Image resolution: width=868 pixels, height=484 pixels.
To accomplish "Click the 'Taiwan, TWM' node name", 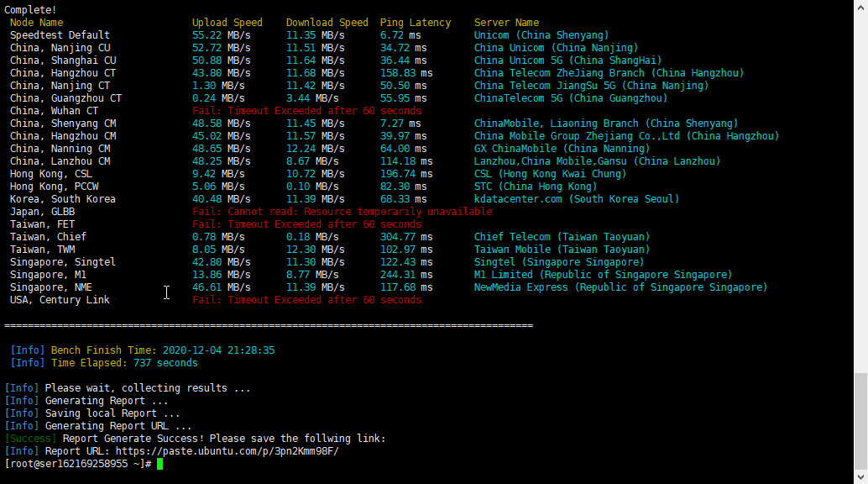I will [x=42, y=250].
